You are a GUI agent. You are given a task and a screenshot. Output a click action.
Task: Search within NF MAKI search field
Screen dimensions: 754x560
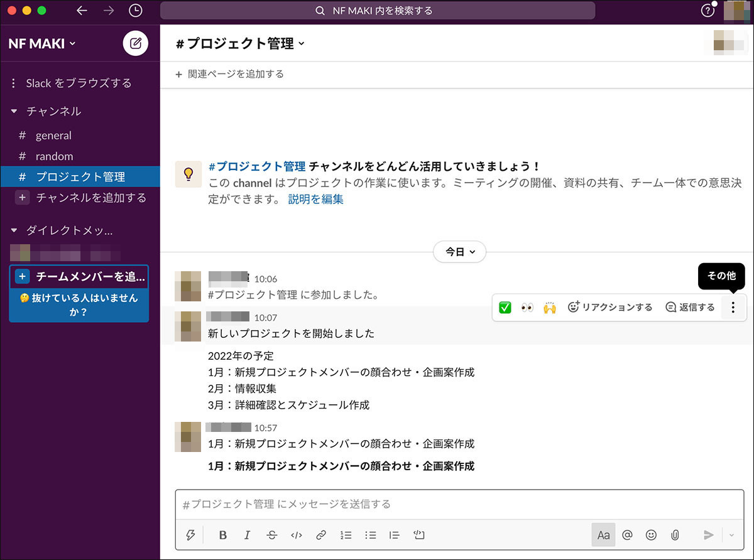(x=378, y=11)
